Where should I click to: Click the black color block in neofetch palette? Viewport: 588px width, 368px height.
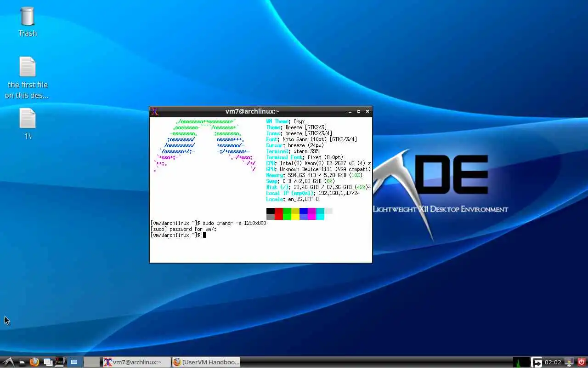coord(271,211)
